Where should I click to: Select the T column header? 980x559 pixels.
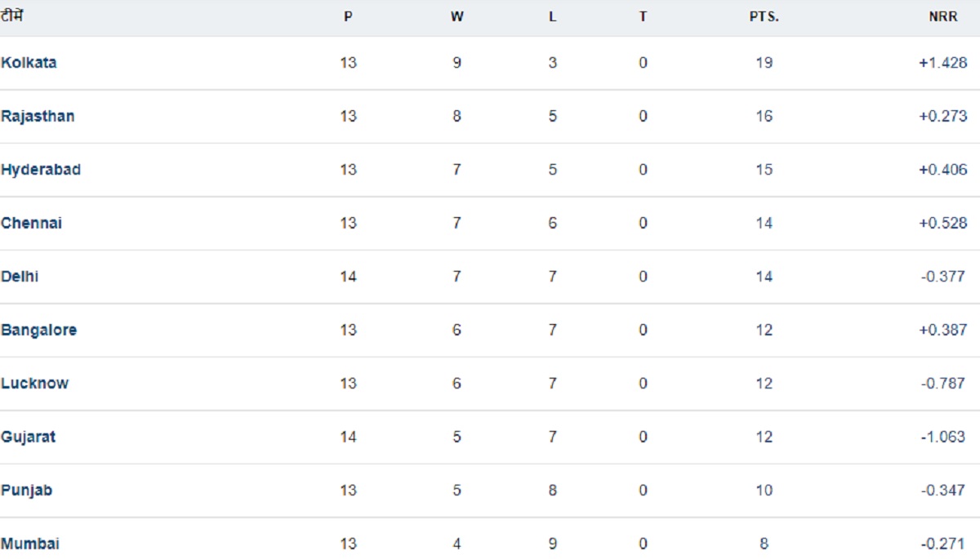tap(643, 16)
